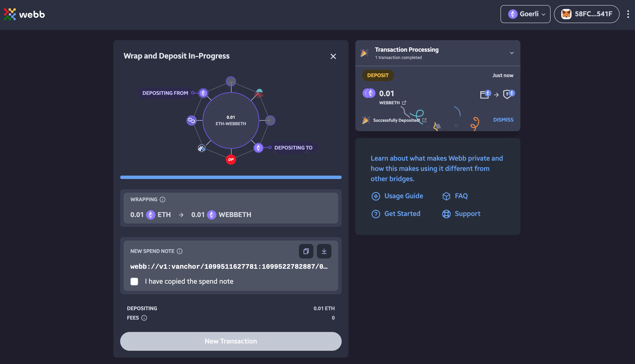Click the New Transaction button
The height and width of the screenshot is (364, 635).
(x=230, y=341)
